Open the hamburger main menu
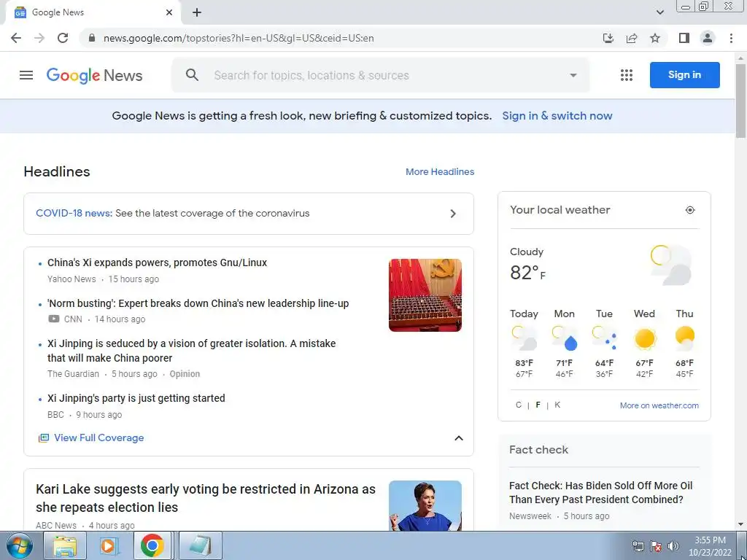 point(26,75)
